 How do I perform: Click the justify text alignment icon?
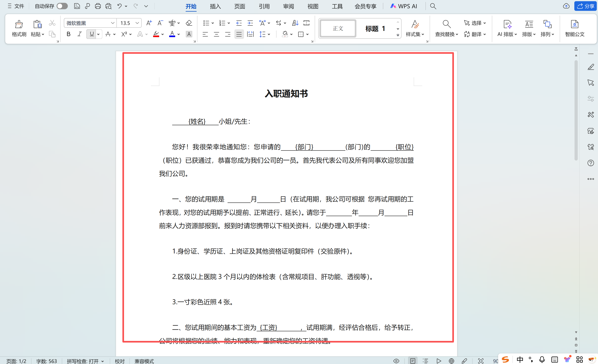pos(239,35)
